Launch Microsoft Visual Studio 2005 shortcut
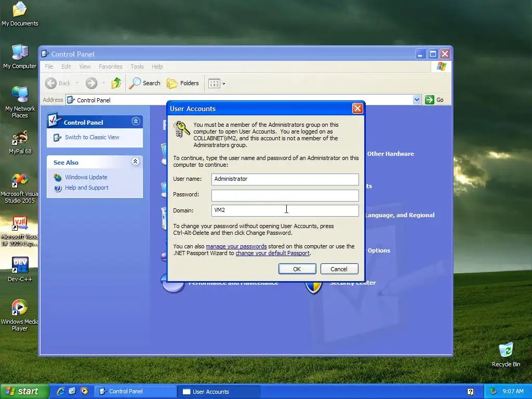This screenshot has width=532, height=399. click(x=20, y=188)
